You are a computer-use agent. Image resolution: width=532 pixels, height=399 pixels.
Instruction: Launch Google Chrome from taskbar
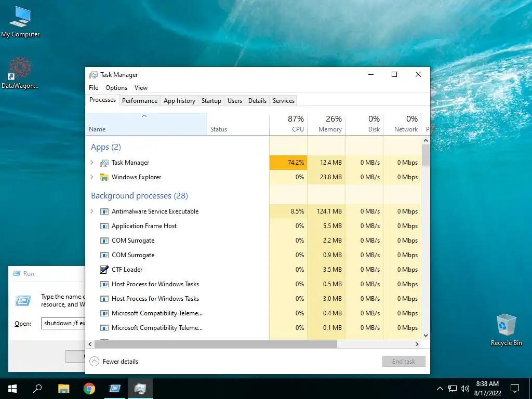[89, 389]
